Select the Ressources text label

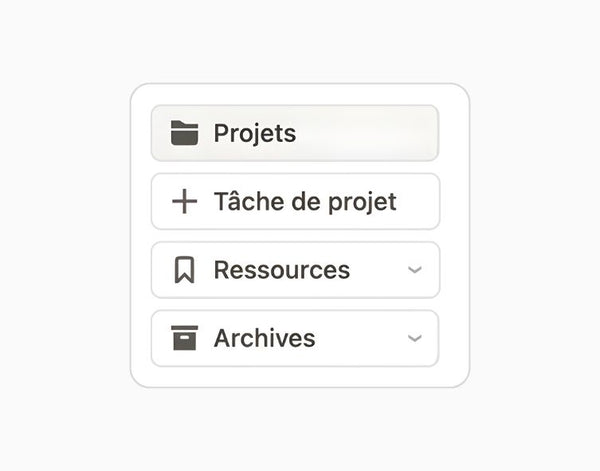tap(282, 270)
